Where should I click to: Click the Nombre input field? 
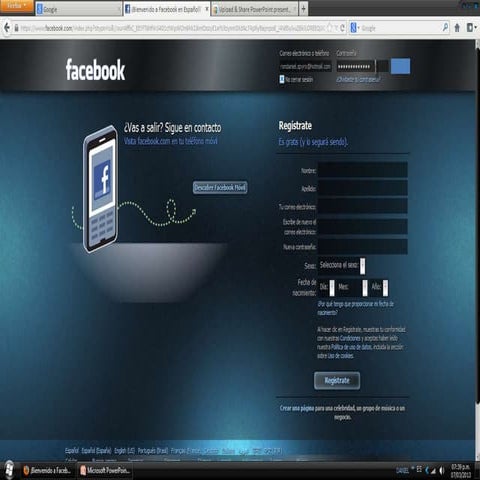pos(363,170)
